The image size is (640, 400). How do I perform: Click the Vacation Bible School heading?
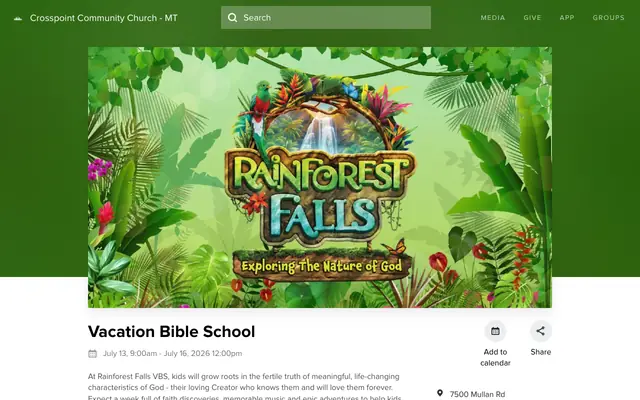[x=171, y=331]
